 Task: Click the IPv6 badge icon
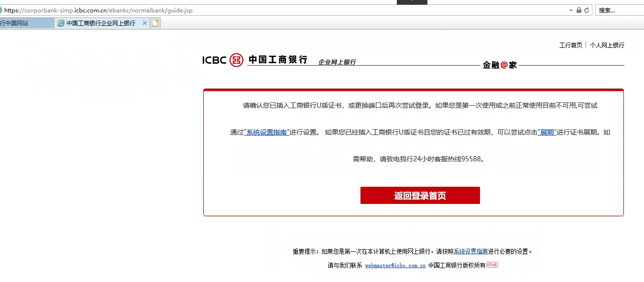pos(492,265)
